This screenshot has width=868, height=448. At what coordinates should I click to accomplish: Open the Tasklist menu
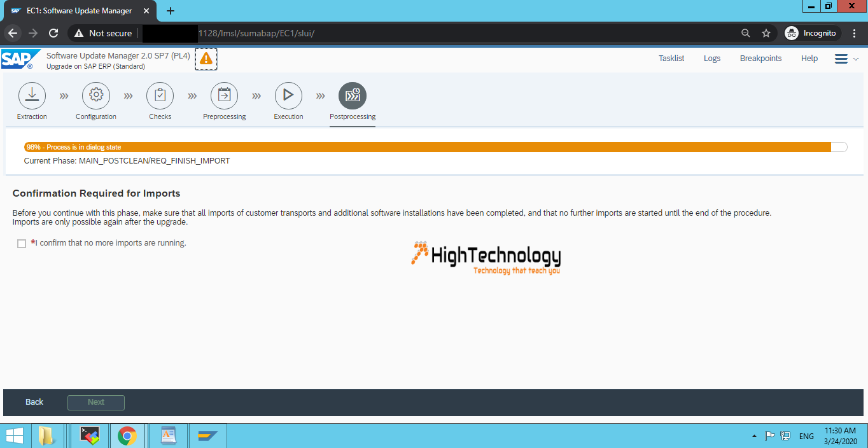[671, 59]
